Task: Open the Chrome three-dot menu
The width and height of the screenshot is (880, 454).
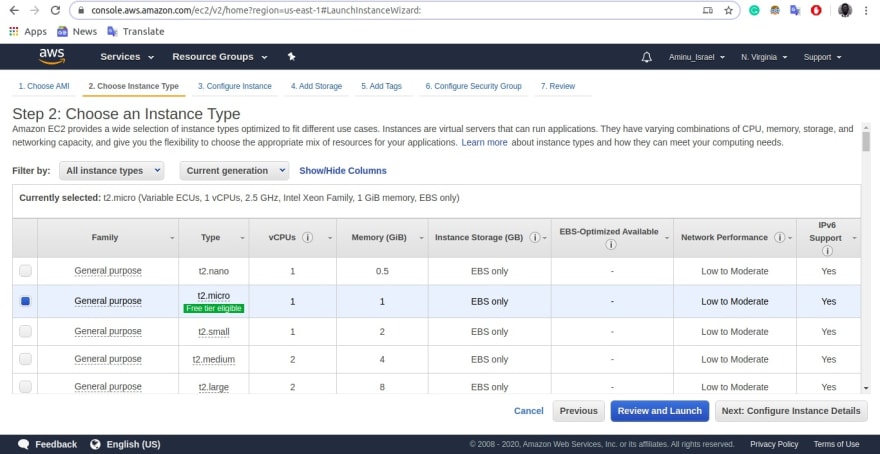Action: (x=867, y=10)
